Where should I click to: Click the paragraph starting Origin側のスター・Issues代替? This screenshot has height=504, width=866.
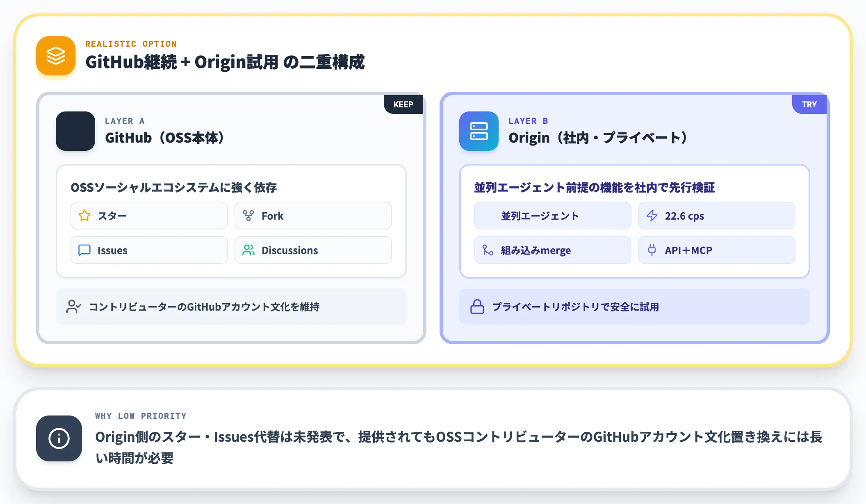click(x=459, y=447)
